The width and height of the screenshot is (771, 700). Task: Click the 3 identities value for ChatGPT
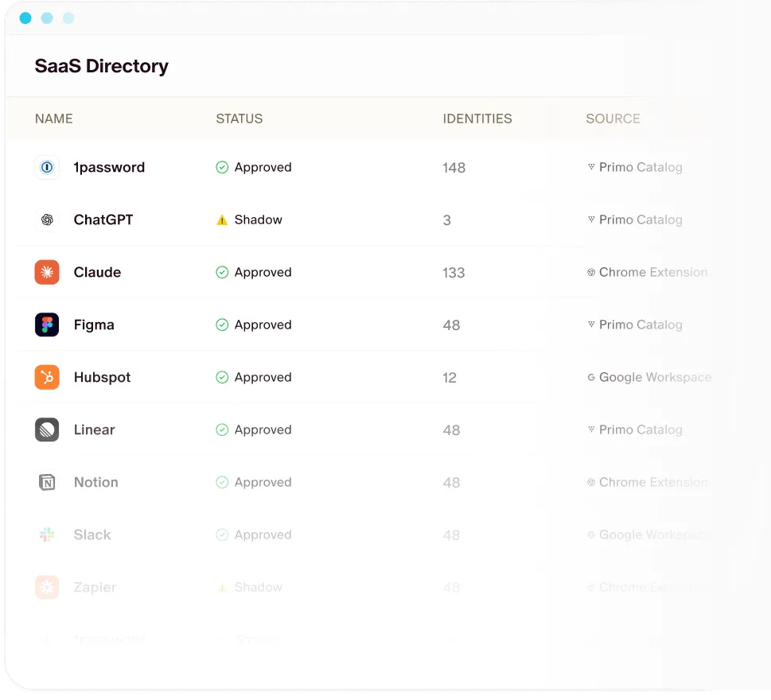click(446, 220)
